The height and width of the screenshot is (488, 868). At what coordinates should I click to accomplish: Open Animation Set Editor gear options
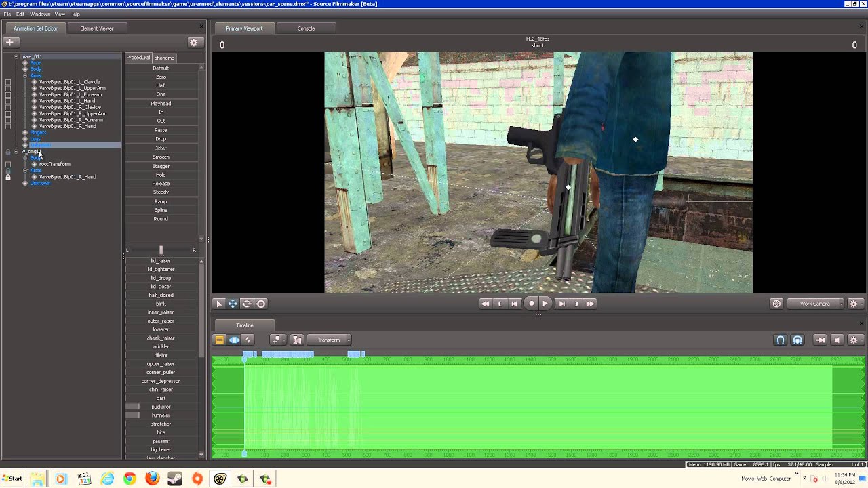(x=194, y=42)
